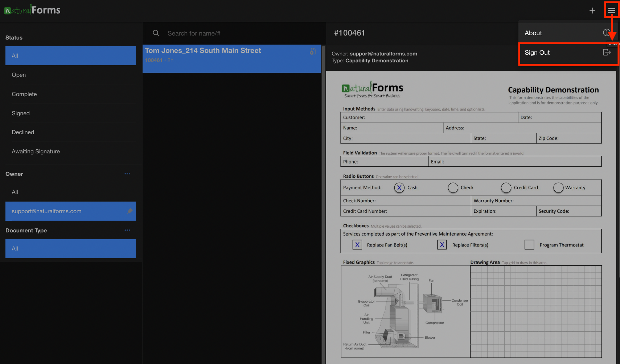Click the Name field in the form
The height and width of the screenshot is (364, 620).
(x=392, y=128)
